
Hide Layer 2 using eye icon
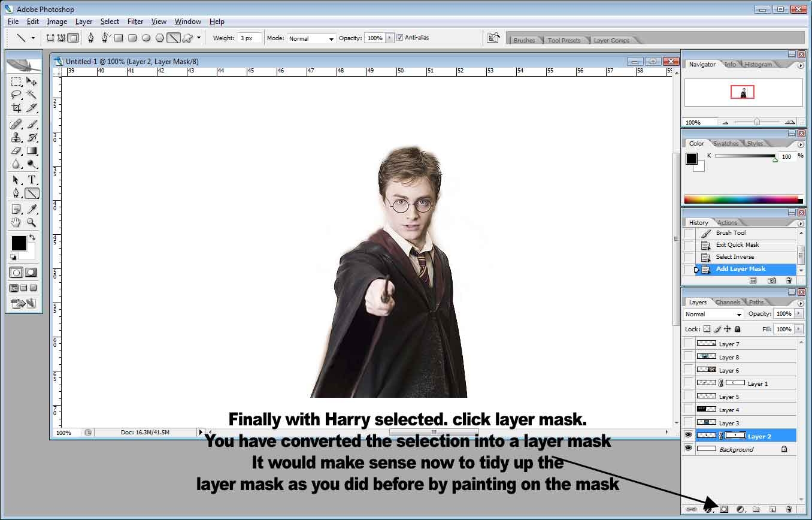click(689, 436)
